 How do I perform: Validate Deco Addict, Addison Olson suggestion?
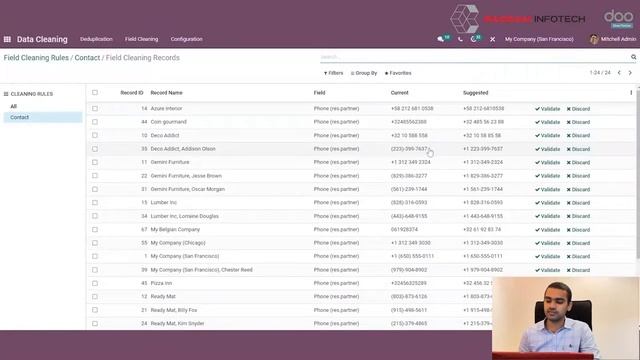point(547,149)
